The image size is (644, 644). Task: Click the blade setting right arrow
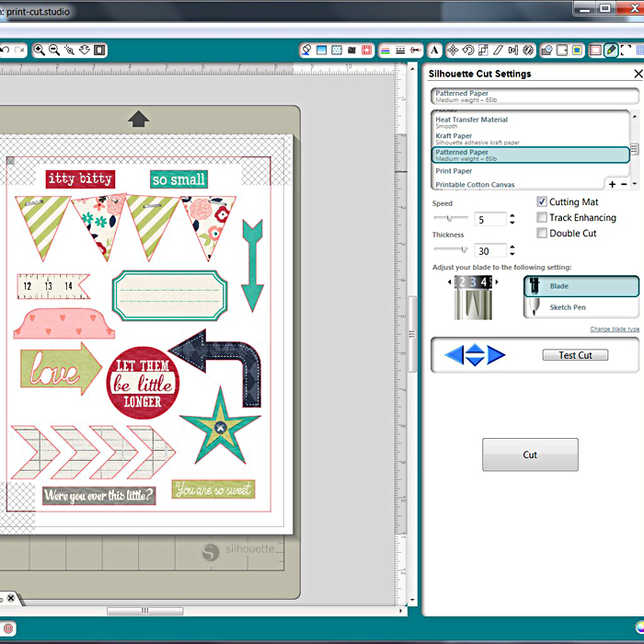tap(497, 282)
